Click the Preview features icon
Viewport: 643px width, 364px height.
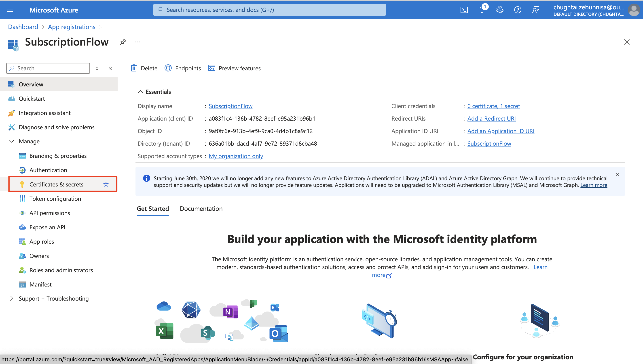(x=212, y=68)
